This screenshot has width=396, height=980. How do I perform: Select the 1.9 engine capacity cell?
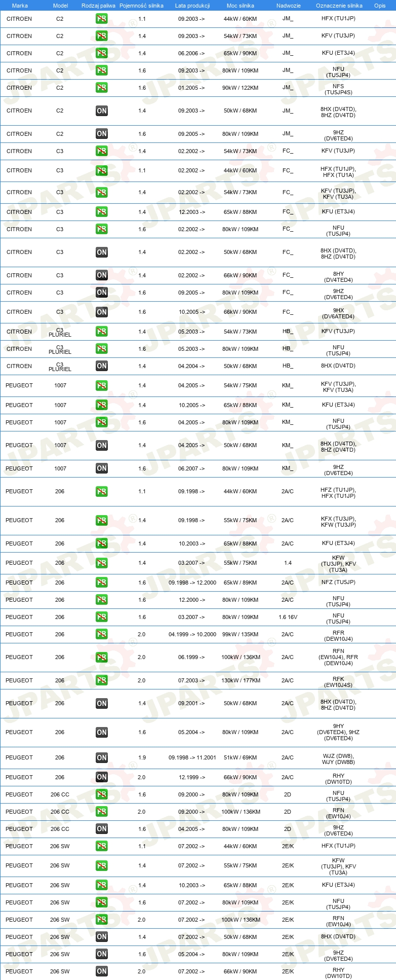click(142, 757)
